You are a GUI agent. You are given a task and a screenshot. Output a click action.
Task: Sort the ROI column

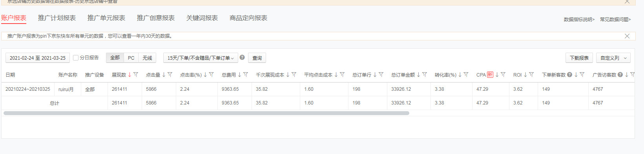(525, 75)
